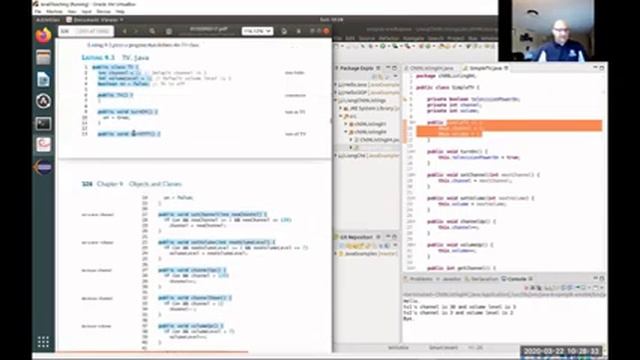Maximize the Console view
The height and width of the screenshot is (360, 640).
602,278
